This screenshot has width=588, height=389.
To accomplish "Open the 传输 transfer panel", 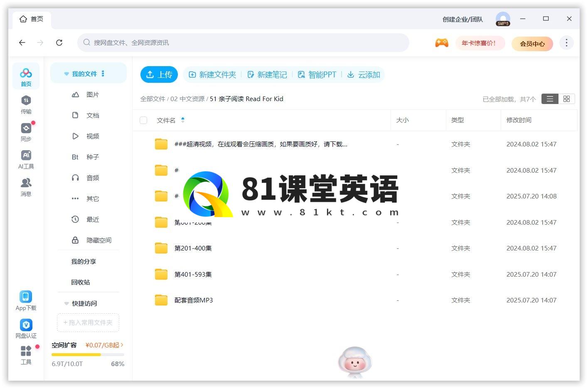I will coord(26,104).
